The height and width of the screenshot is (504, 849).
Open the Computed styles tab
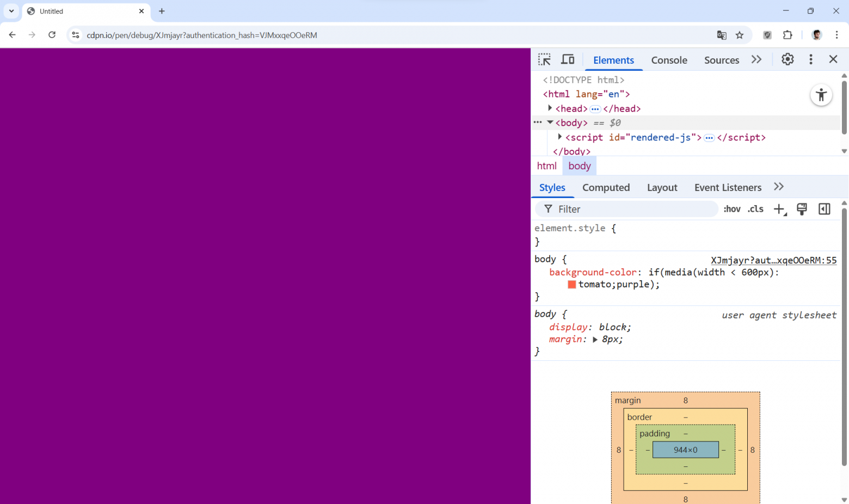coord(606,187)
